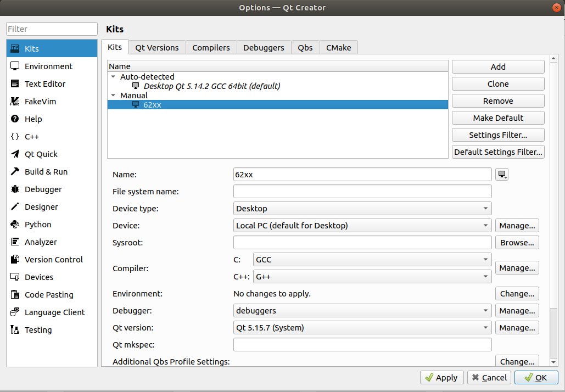The width and height of the screenshot is (565, 392).
Task: Switch to the CMake tab
Action: click(x=338, y=48)
